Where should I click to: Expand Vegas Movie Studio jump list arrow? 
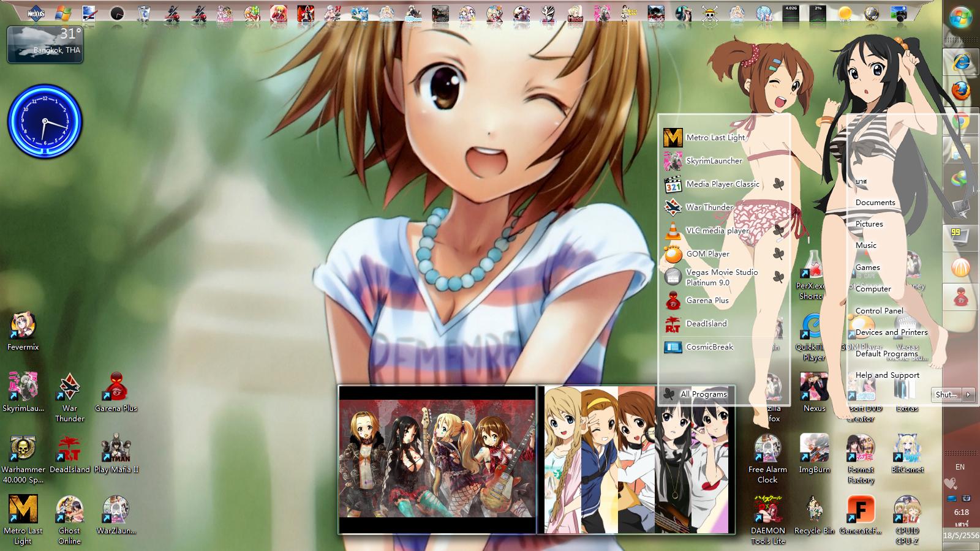pos(778,277)
